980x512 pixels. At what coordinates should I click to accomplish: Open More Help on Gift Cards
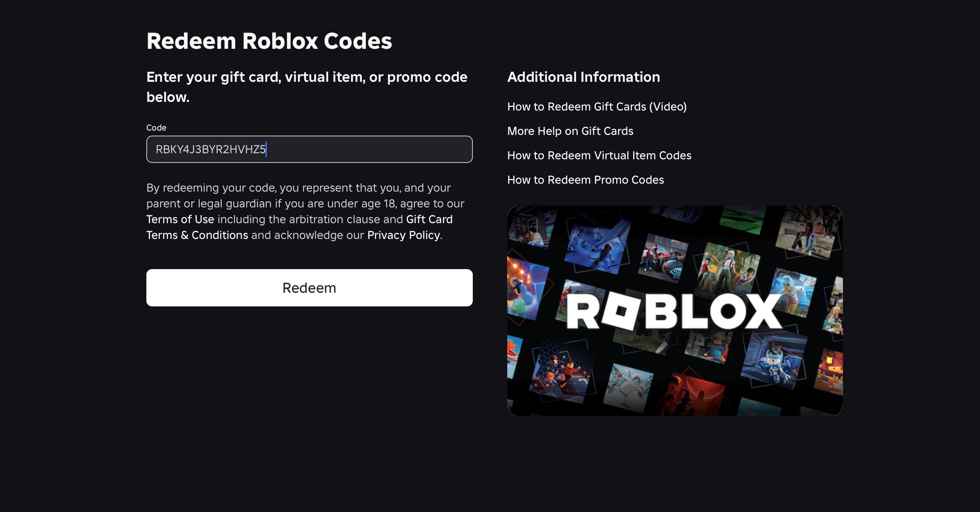pos(570,131)
